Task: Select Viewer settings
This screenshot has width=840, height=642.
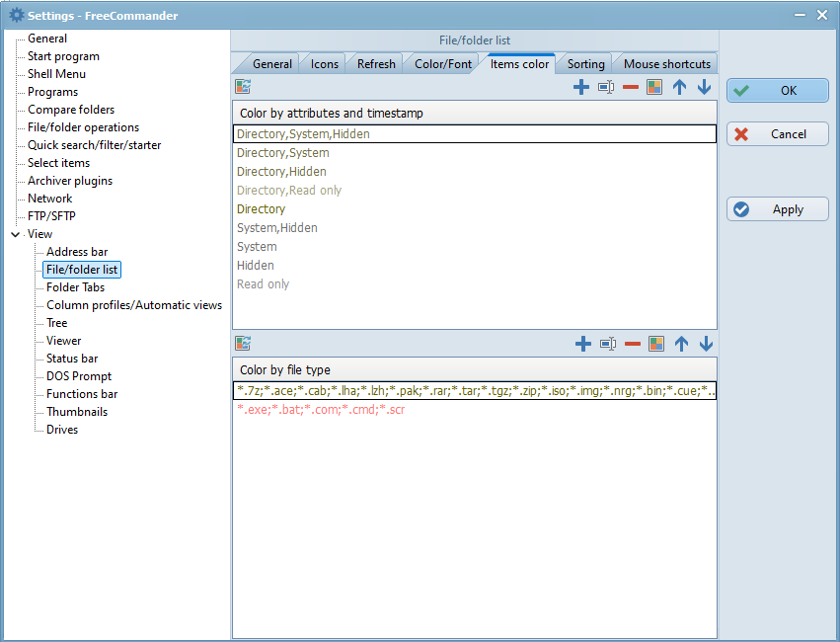Action: point(63,341)
